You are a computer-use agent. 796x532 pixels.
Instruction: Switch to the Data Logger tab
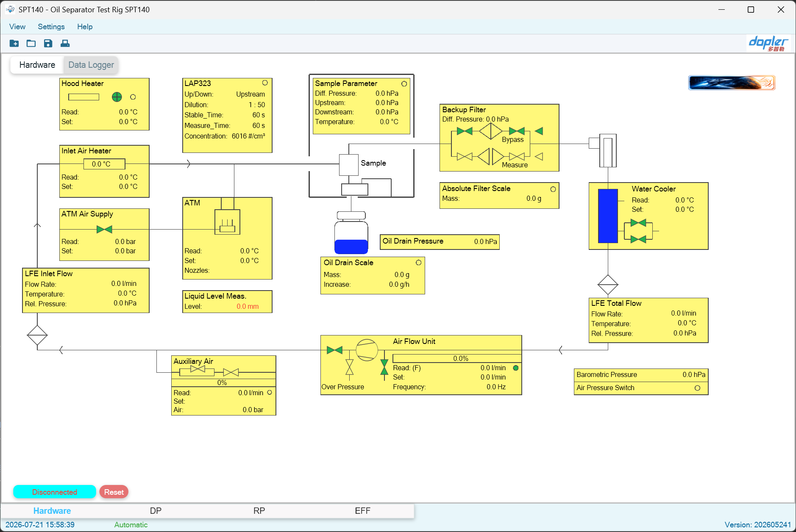[x=91, y=65]
